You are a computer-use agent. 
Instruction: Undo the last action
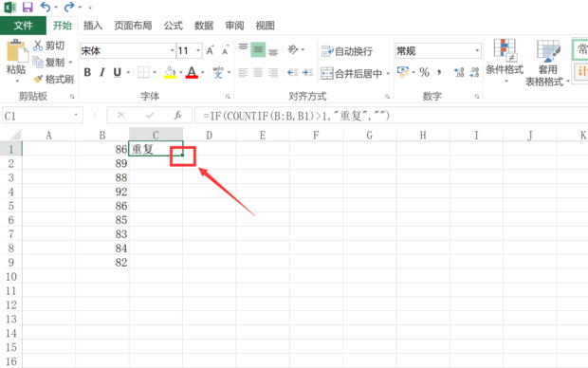(46, 8)
